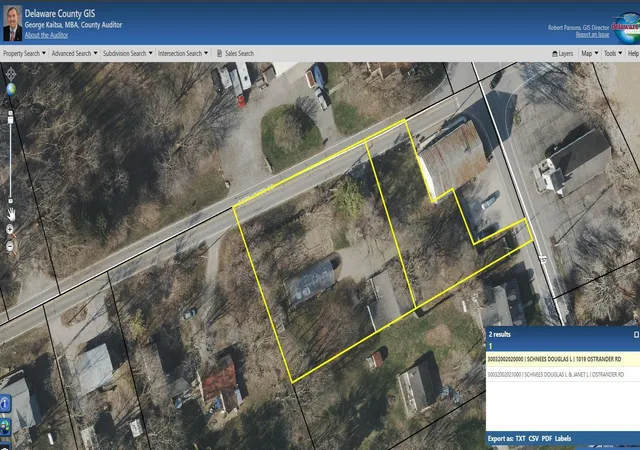Click the auditor's portrait photo

tap(13, 23)
